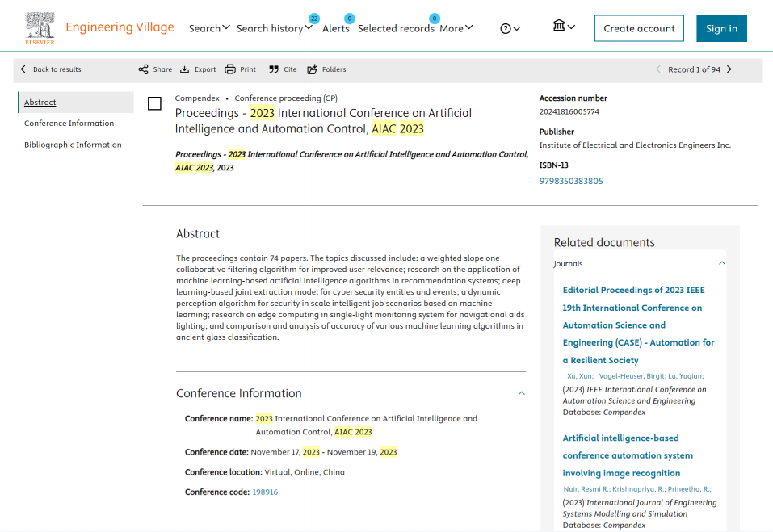Click the Elsevier logo
Screen dimensions: 773x532
tap(40, 28)
